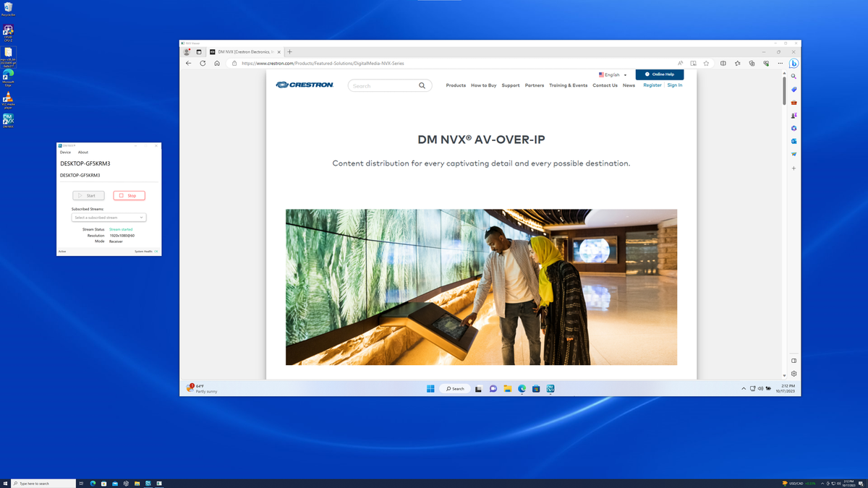This screenshot has height=488, width=868.
Task: Expand the Subscribed Streams dropdown
Action: [x=109, y=218]
